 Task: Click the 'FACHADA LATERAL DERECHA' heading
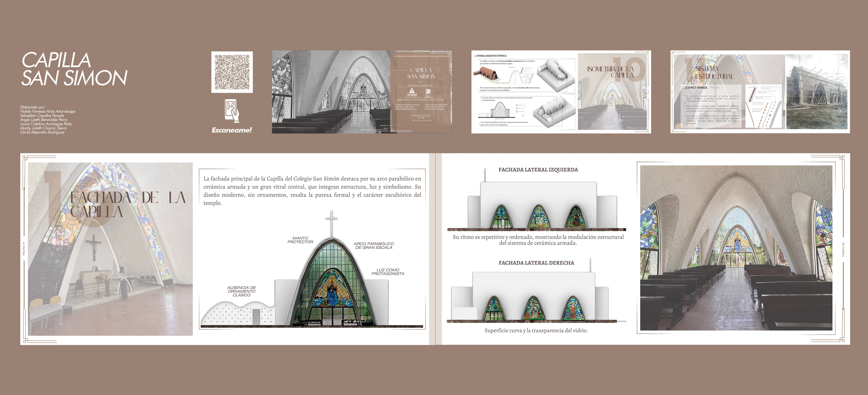point(536,263)
